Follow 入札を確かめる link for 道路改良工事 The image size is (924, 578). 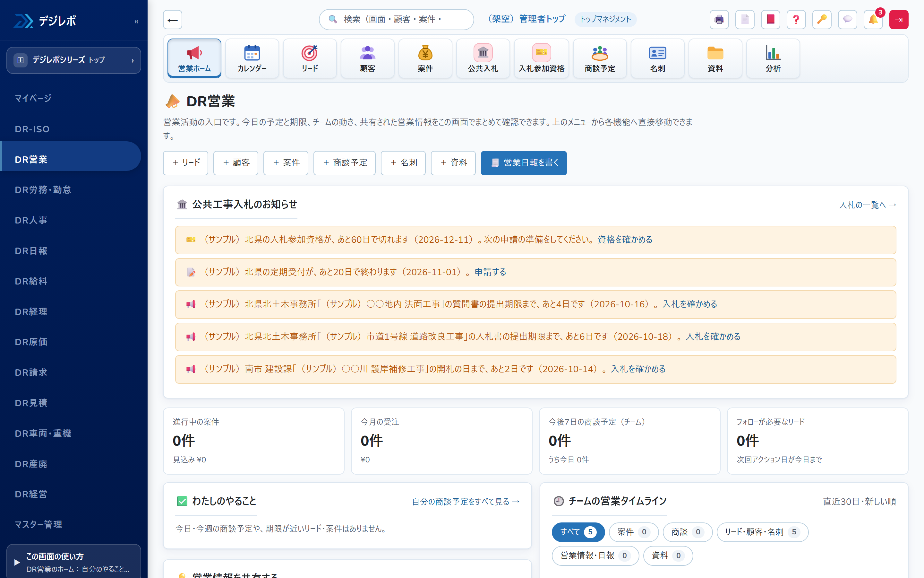(713, 337)
